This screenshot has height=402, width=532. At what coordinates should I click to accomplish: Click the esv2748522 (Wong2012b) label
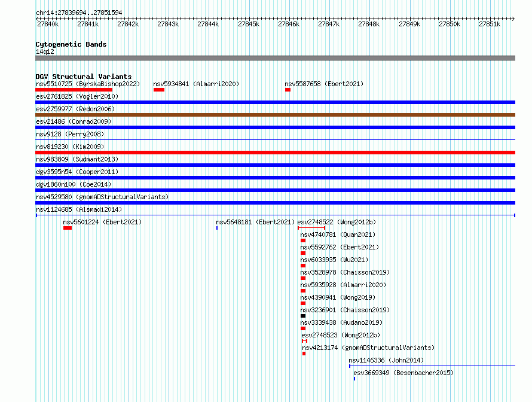tap(337, 222)
